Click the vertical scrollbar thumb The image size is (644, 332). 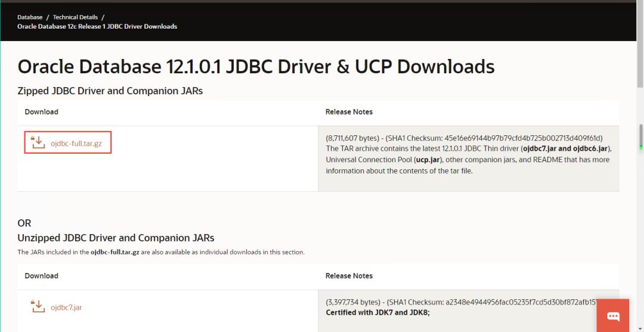(x=640, y=136)
